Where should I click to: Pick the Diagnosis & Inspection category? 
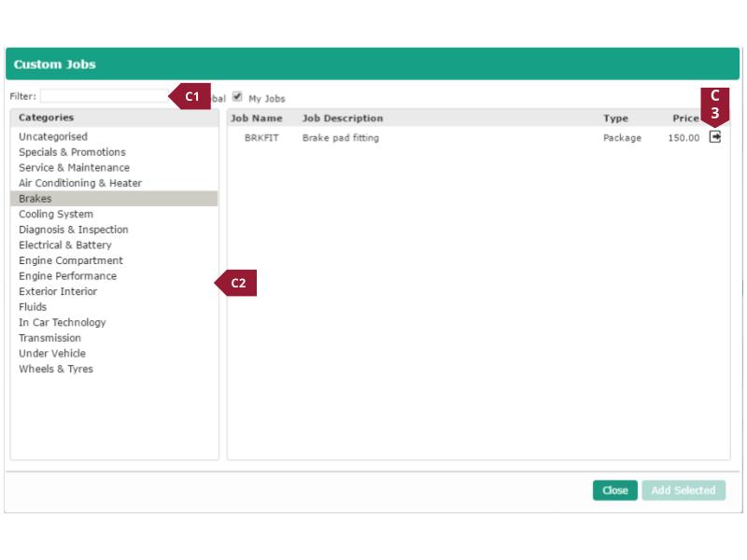74,230
